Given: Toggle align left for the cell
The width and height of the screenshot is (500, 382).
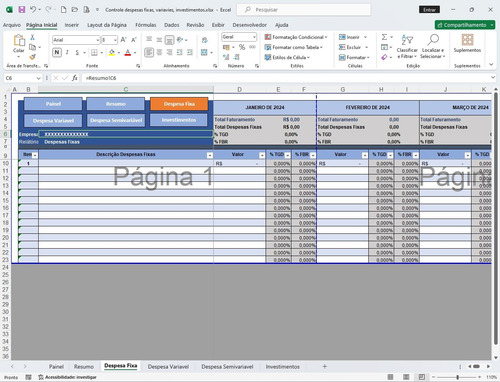Looking at the screenshot, I should coord(149,52).
